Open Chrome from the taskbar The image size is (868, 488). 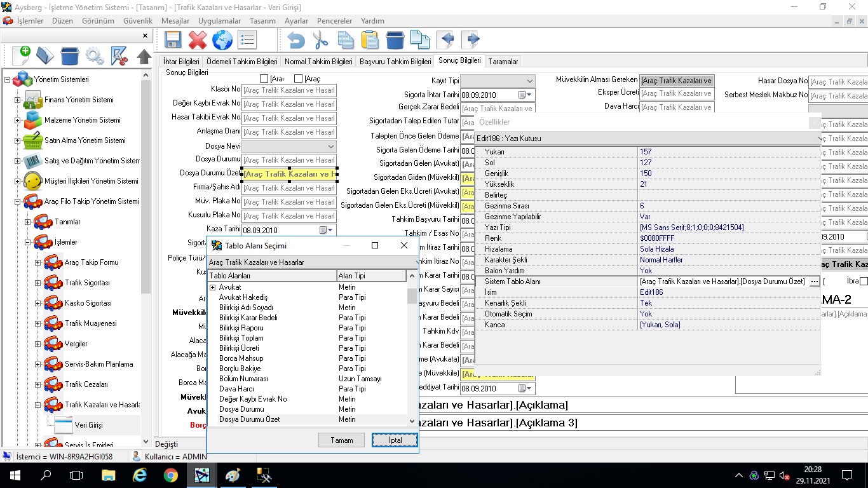tap(170, 475)
